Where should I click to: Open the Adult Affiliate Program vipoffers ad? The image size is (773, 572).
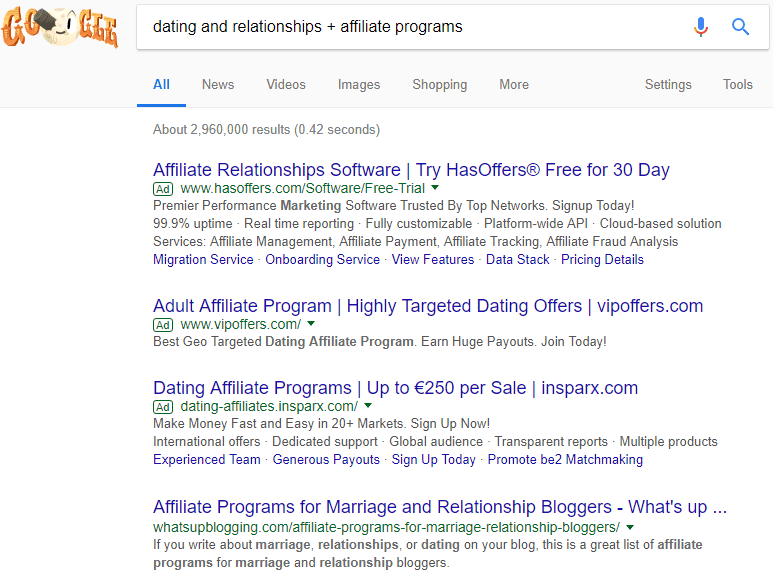[x=428, y=306]
